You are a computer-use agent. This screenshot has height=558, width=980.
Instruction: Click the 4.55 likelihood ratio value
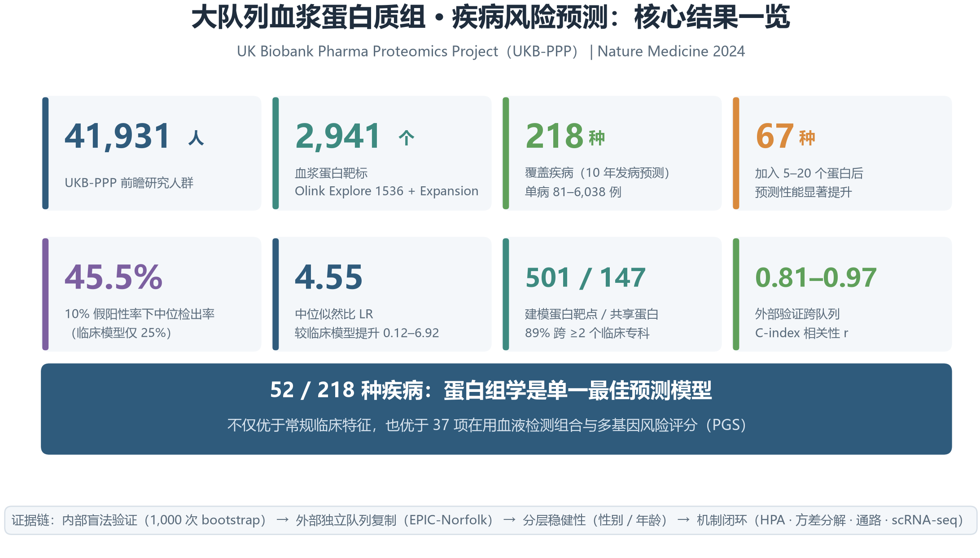click(328, 277)
